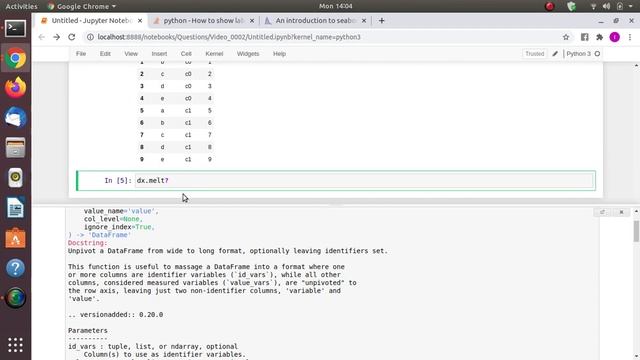Image resolution: width=640 pixels, height=360 pixels.
Task: Open the Insert menu
Action: tap(159, 54)
